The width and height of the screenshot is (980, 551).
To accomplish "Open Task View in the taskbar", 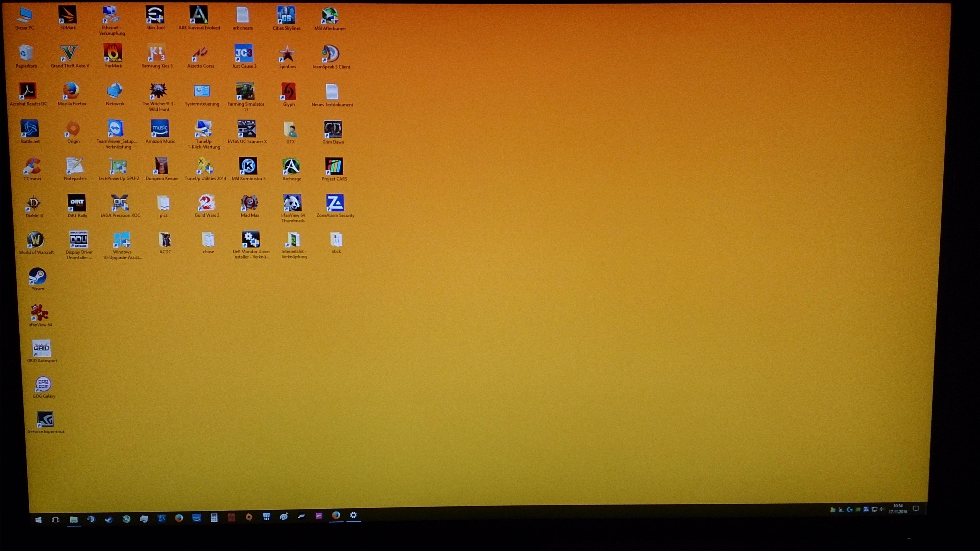I will [56, 519].
